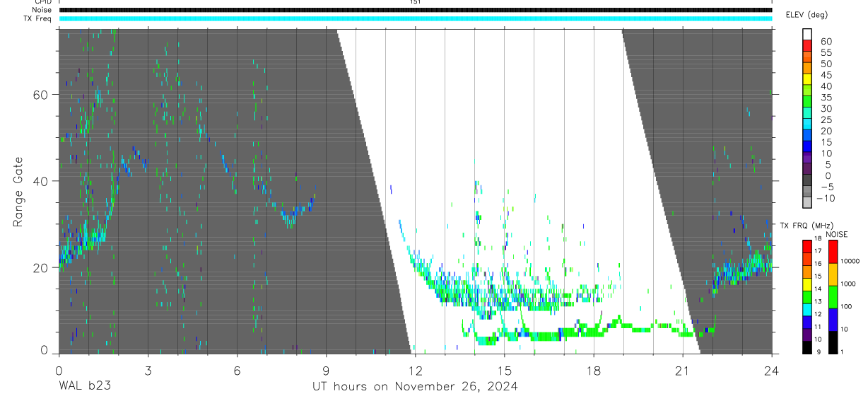Click the white top segment of the ELEV colorbar
This screenshot has height=401, width=868.
[807, 35]
